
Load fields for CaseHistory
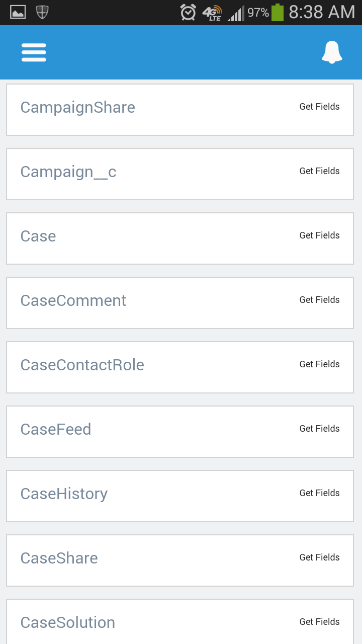point(319,493)
